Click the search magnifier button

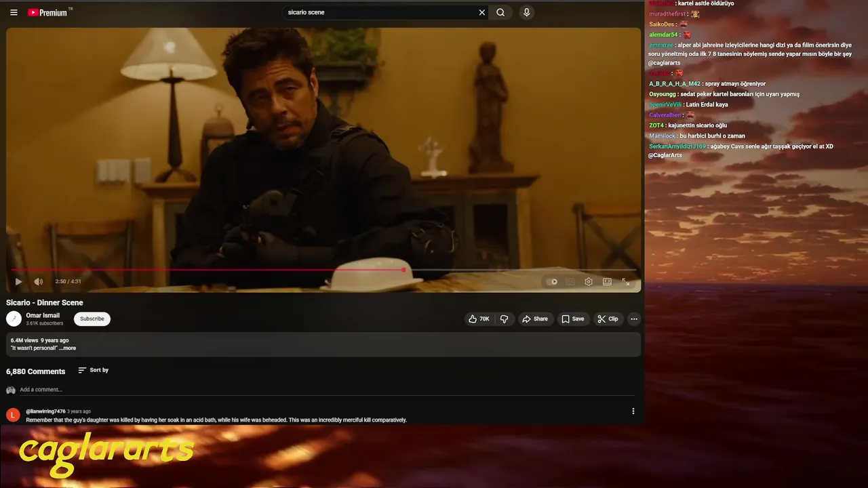500,12
